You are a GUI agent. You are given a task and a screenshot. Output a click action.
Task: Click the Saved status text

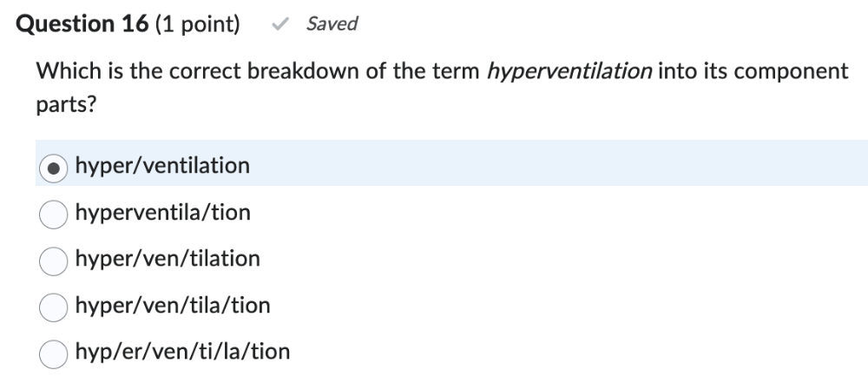click(x=332, y=24)
